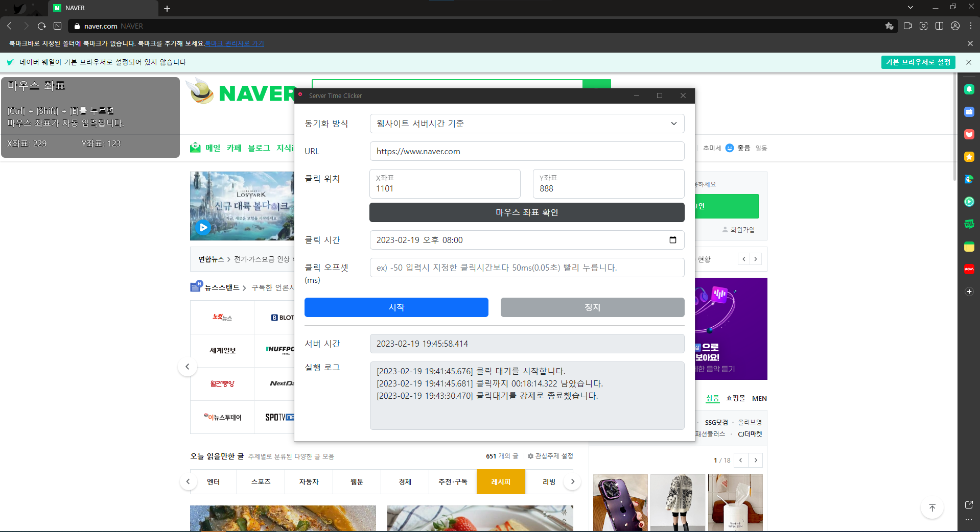The height and width of the screenshot is (532, 980).
Task: Play the Lost Ark ad video
Action: pos(203,227)
